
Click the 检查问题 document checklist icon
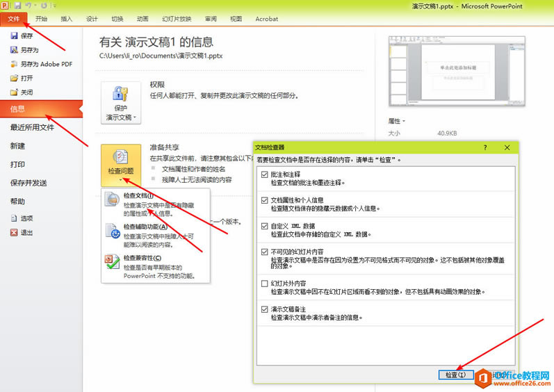click(x=120, y=157)
